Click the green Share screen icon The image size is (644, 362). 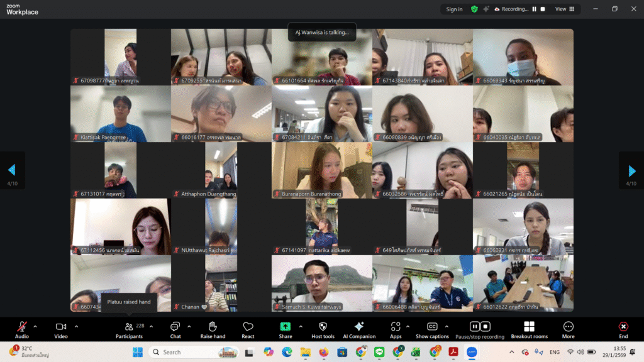(x=286, y=327)
